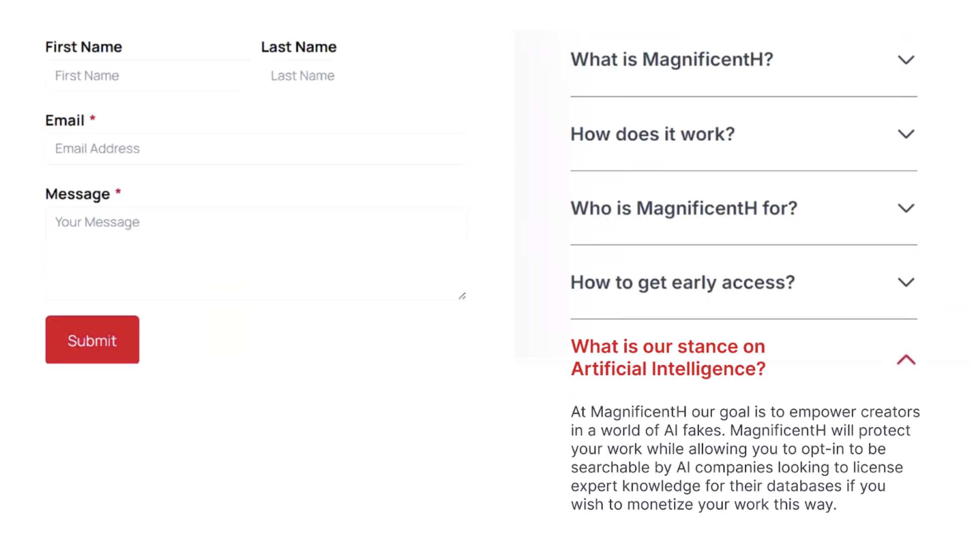Viewport: 980px width, 536px height.
Task: Open the 'How does it work?' question text
Action: (652, 134)
